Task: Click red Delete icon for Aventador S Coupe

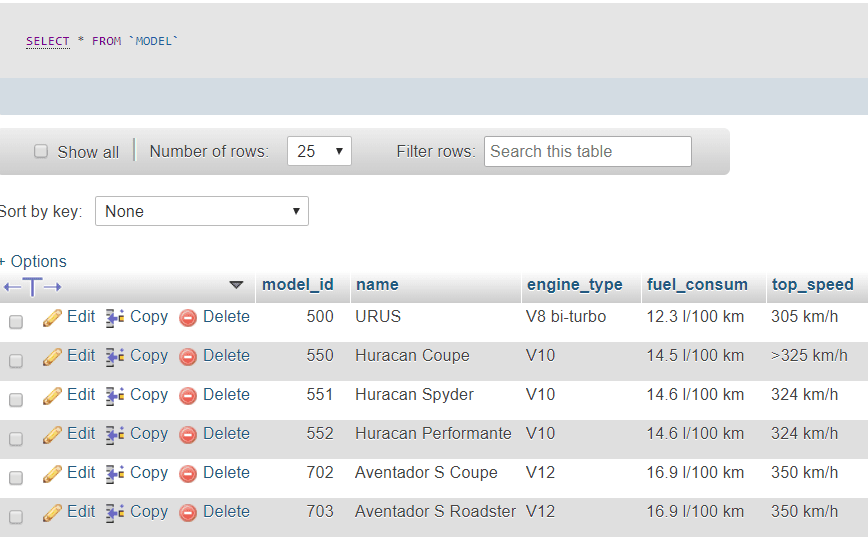Action: 188,474
